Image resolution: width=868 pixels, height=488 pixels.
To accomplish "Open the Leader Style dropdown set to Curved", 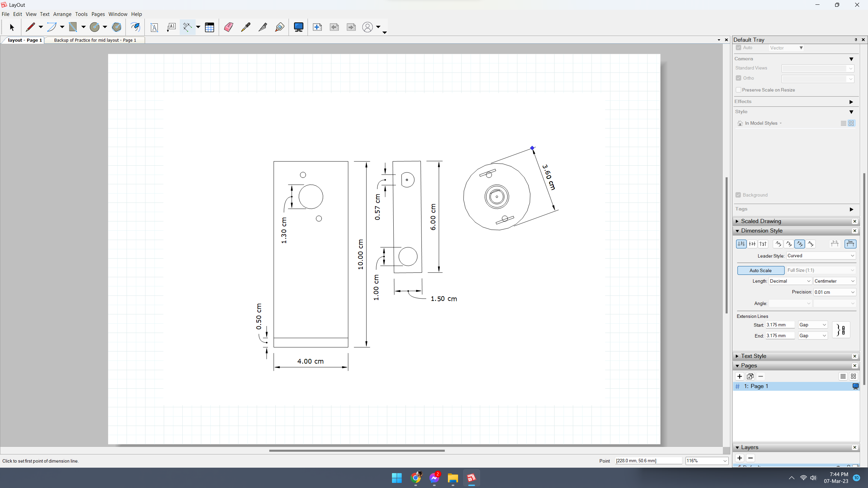I will [x=821, y=256].
